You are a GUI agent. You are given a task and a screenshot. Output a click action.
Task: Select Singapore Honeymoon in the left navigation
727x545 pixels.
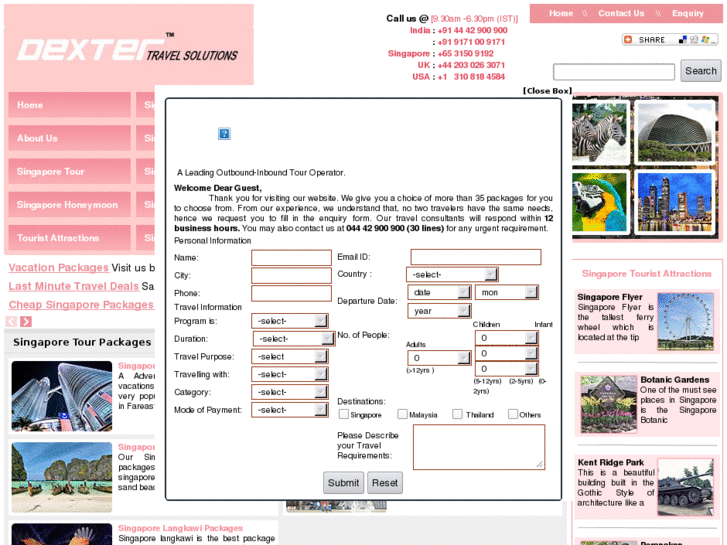coord(70,205)
